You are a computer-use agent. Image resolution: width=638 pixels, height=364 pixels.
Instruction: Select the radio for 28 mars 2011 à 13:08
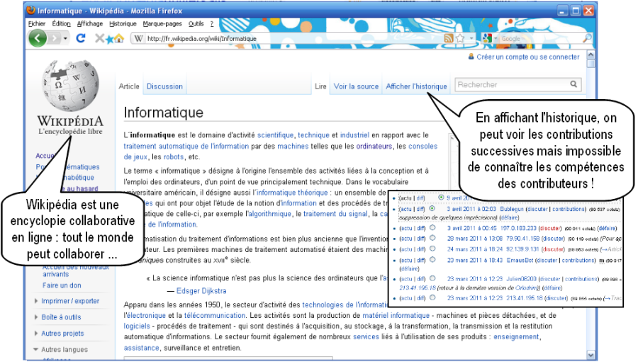pos(432,238)
